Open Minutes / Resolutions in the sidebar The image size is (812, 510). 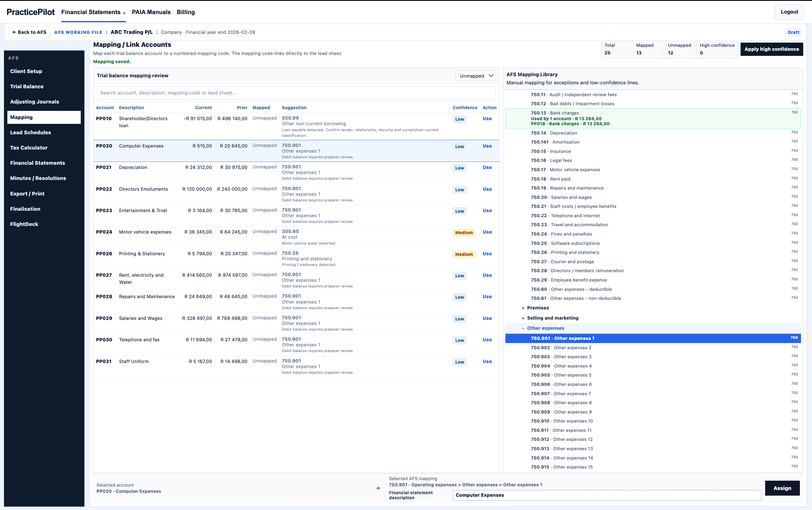pos(44,178)
